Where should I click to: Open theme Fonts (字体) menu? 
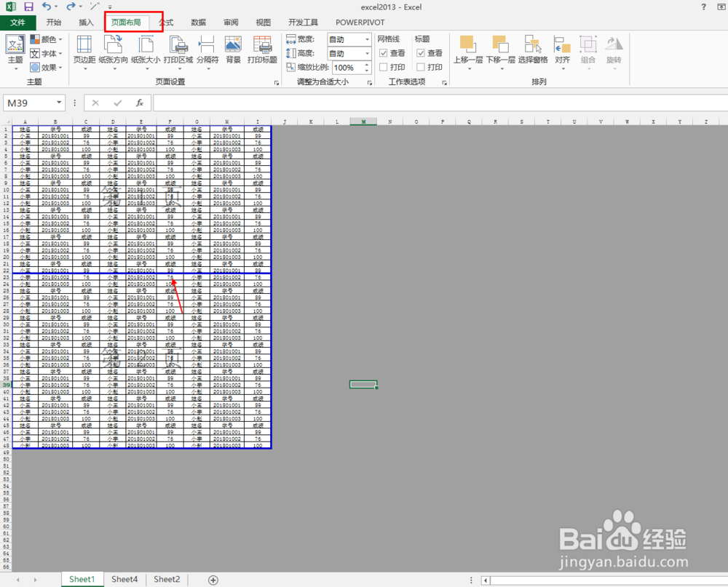(x=46, y=53)
